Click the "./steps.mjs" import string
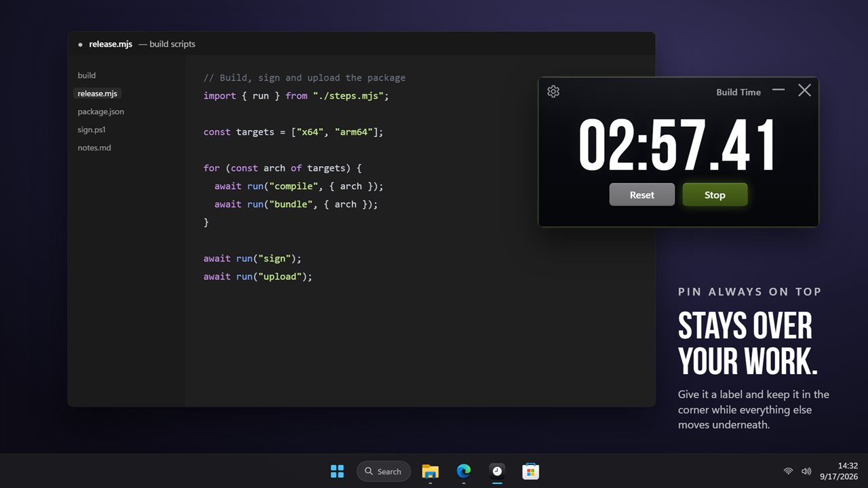The height and width of the screenshot is (488, 868). [x=349, y=96]
